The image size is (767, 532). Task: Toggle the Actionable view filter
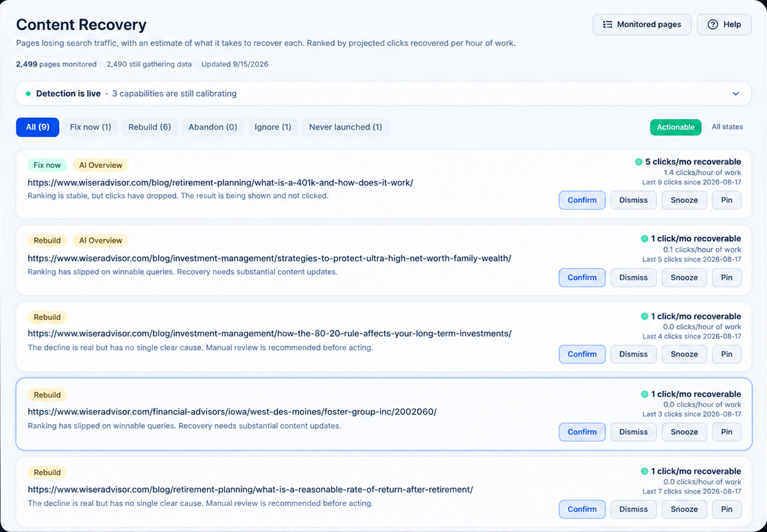click(x=676, y=127)
